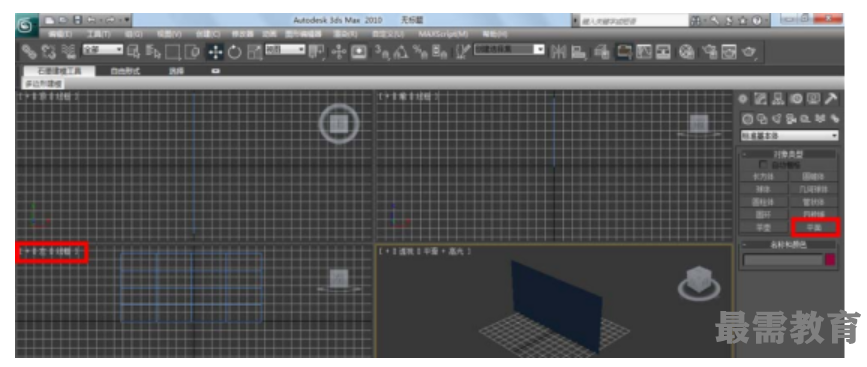Click the Cylinder primitive button
This screenshot has width=867, height=367.
764,202
